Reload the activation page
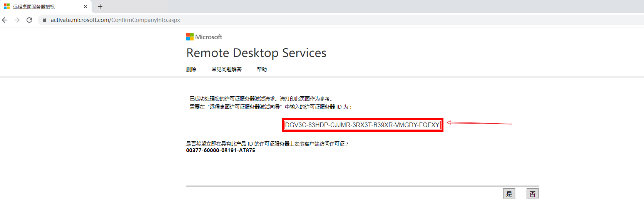 tap(29, 20)
